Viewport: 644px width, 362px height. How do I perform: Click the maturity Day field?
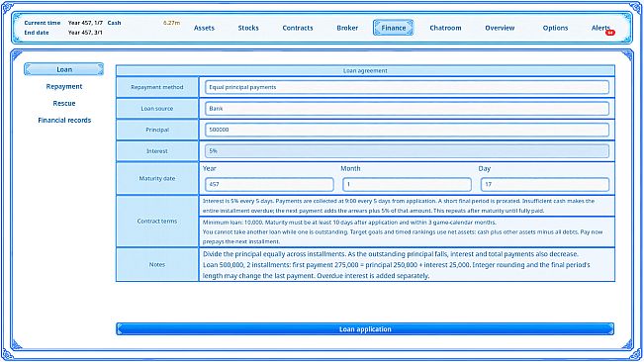[x=545, y=184]
